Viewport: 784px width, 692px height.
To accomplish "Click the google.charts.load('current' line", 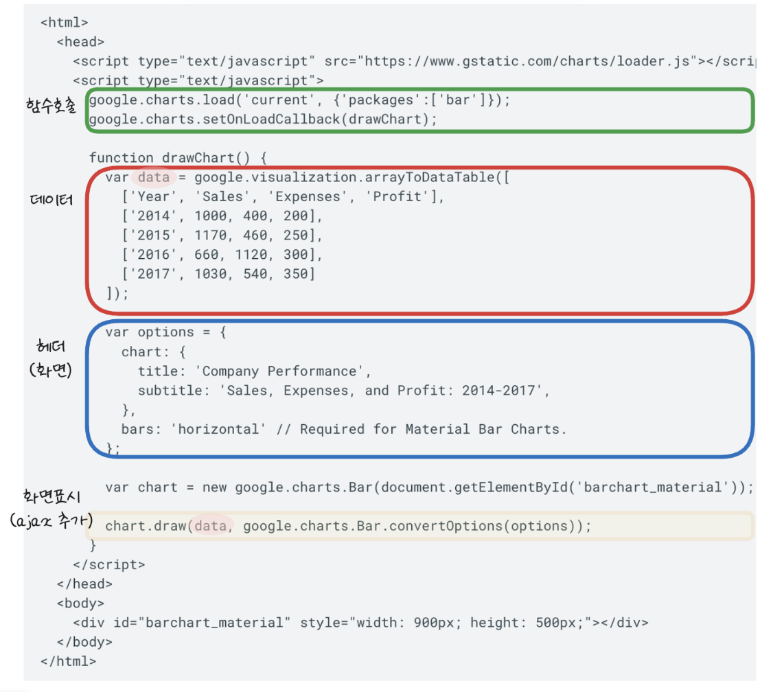I will pos(299,100).
